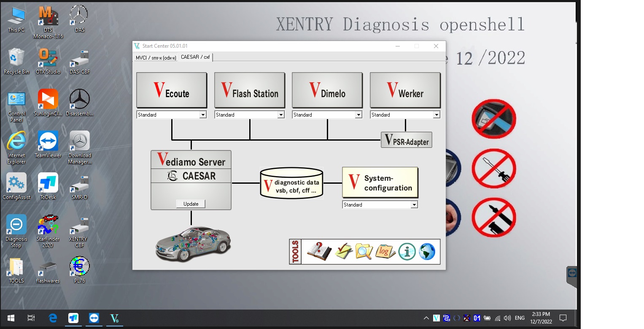Viewport: 644px width, 329px height.
Task: Show hidden system tray icons chevron
Action: point(426,318)
